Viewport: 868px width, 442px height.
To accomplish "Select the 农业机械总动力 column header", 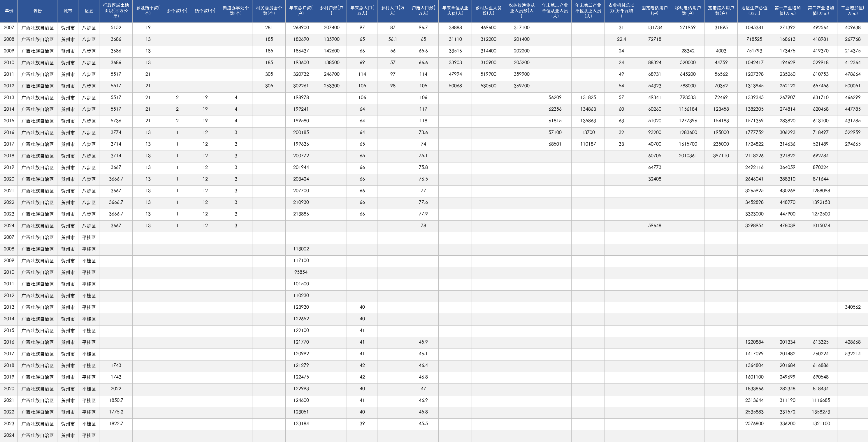I will 621,11.
